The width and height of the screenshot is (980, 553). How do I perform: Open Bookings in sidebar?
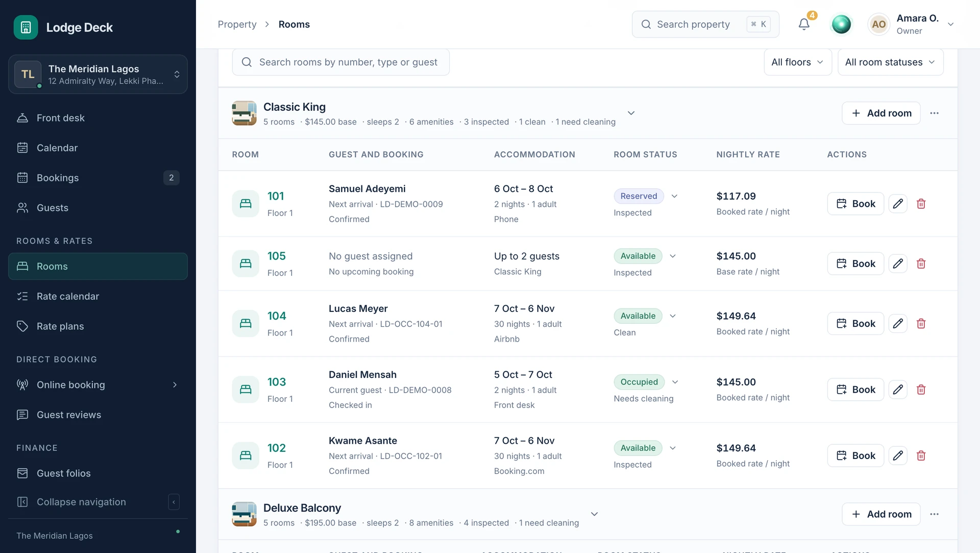[98, 178]
